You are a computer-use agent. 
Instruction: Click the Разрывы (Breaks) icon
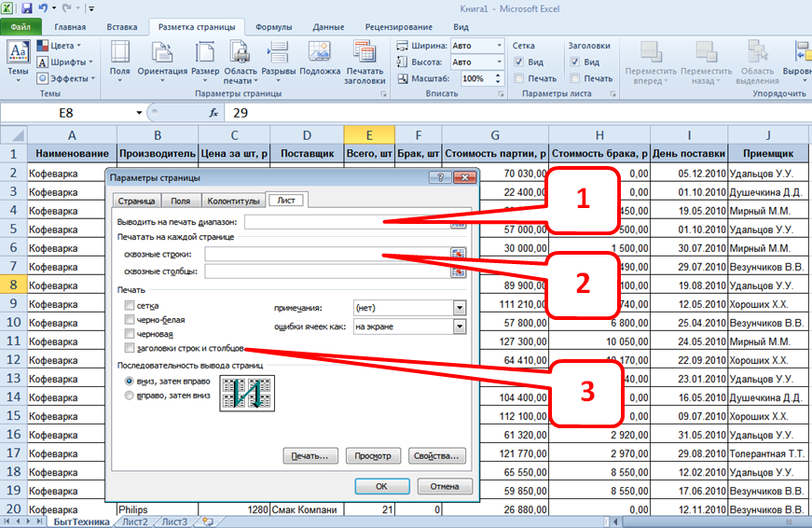(x=279, y=54)
